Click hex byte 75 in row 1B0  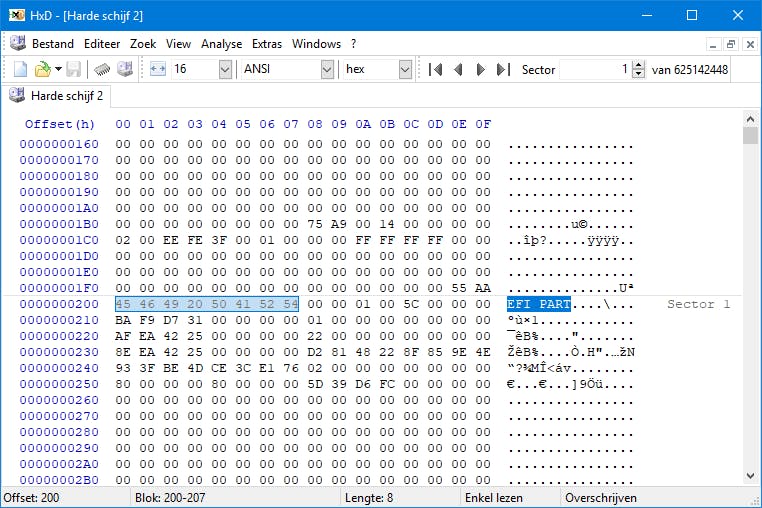(315, 224)
